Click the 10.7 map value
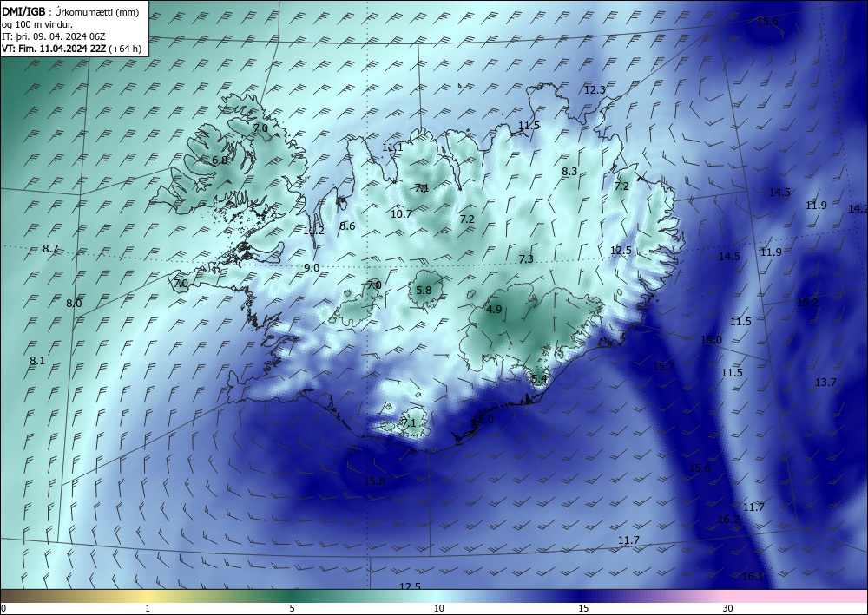Viewport: 868px width, 615px height. click(x=401, y=213)
